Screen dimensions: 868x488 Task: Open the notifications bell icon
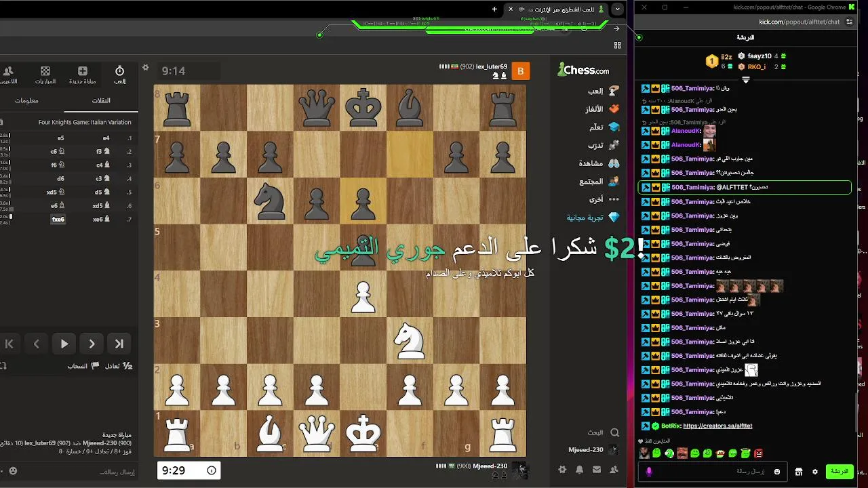click(x=580, y=470)
